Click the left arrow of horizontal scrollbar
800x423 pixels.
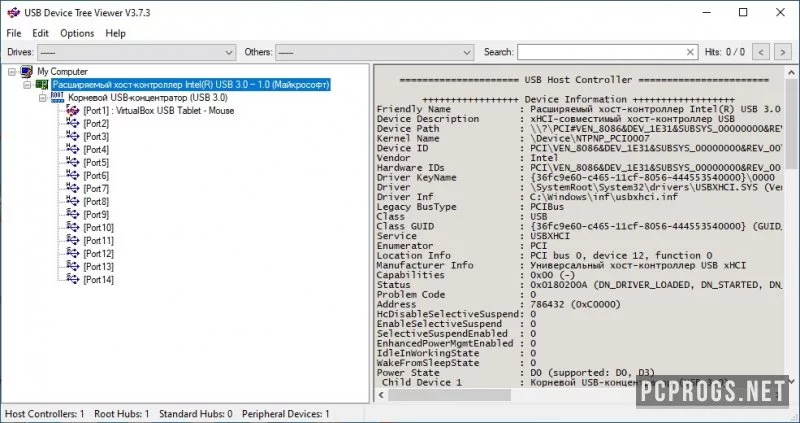click(x=382, y=395)
